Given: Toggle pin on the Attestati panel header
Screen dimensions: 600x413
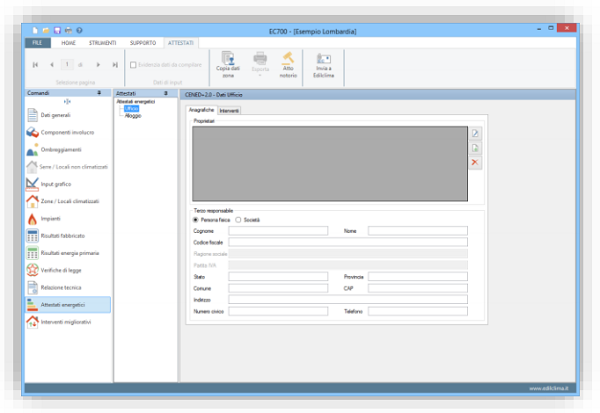Looking at the screenshot, I should coord(164,92).
